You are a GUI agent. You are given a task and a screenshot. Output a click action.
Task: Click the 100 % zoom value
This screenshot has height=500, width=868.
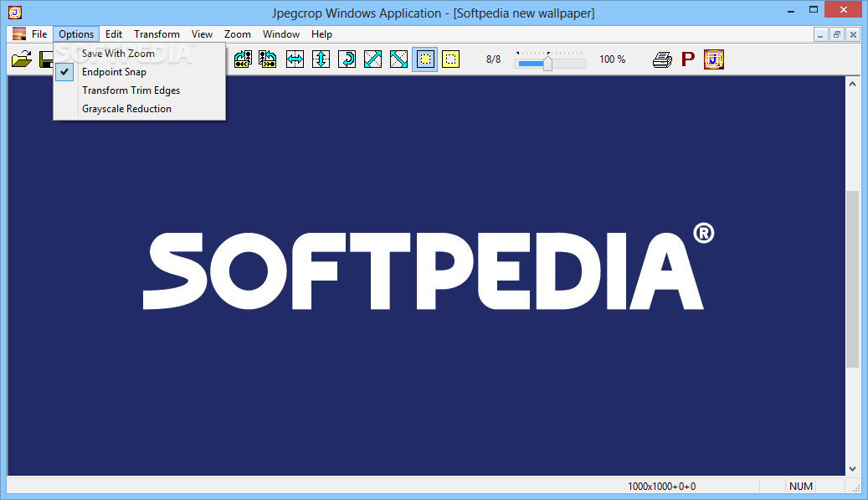(x=612, y=59)
